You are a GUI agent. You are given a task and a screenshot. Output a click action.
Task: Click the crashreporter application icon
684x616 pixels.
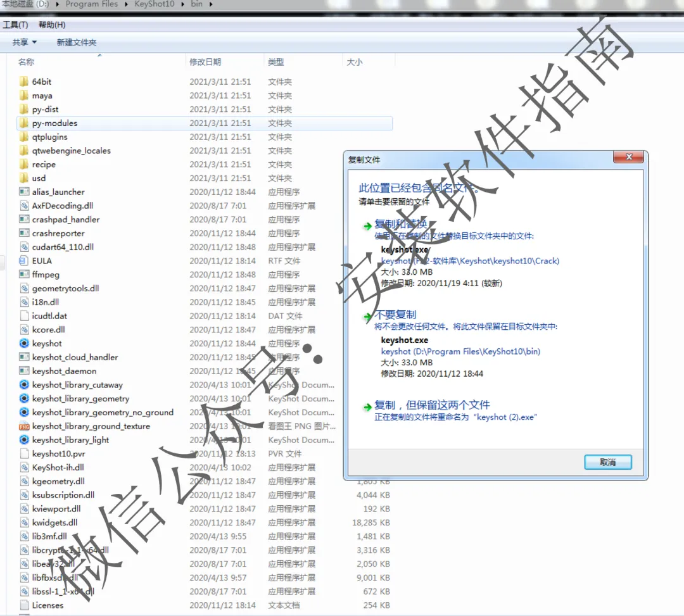point(24,233)
